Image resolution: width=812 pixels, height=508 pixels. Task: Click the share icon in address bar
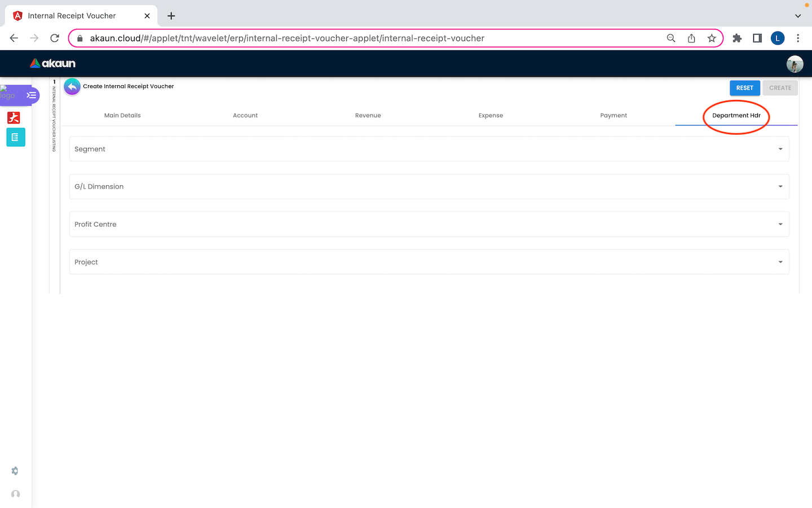691,38
